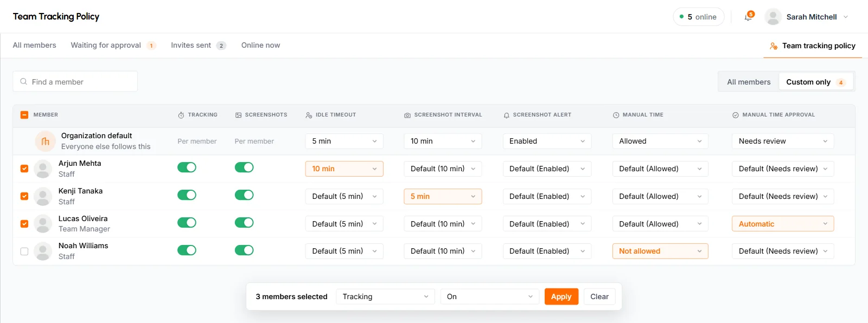Viewport: 868px width, 323px height.
Task: Open Waiting for approval tab
Action: [113, 46]
